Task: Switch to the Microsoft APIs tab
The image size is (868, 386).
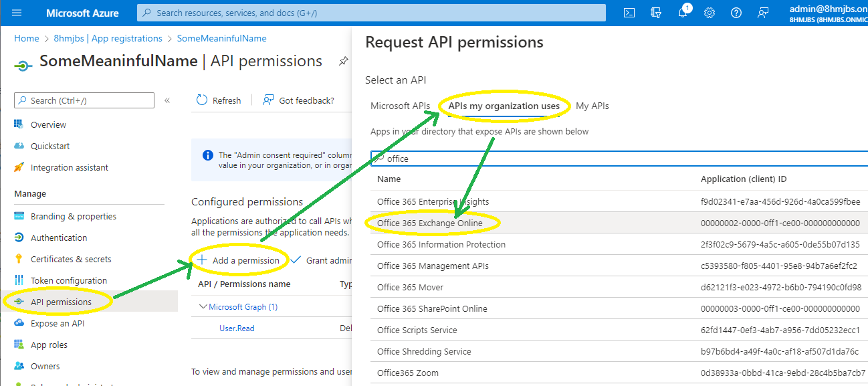Action: (x=400, y=106)
